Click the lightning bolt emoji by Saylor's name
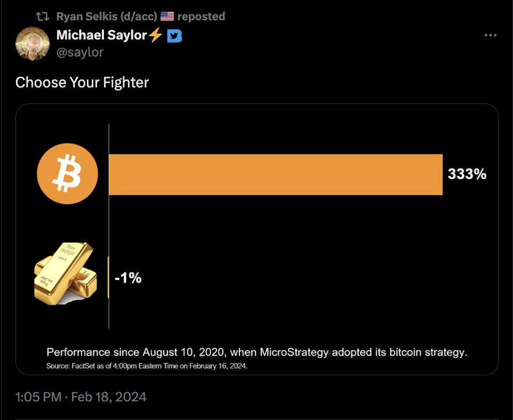This screenshot has height=420, width=513. click(155, 36)
